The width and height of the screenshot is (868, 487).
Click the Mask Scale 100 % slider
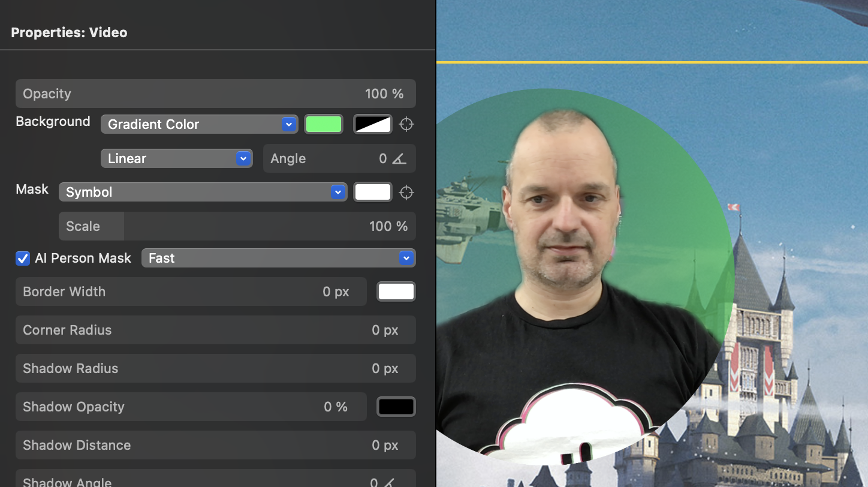click(237, 226)
